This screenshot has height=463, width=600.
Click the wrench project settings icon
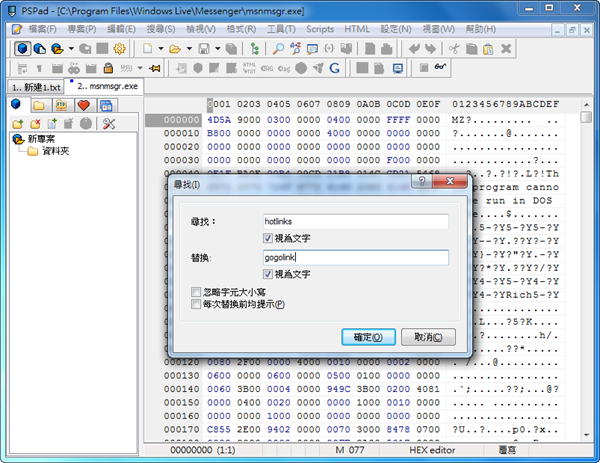coord(109,124)
